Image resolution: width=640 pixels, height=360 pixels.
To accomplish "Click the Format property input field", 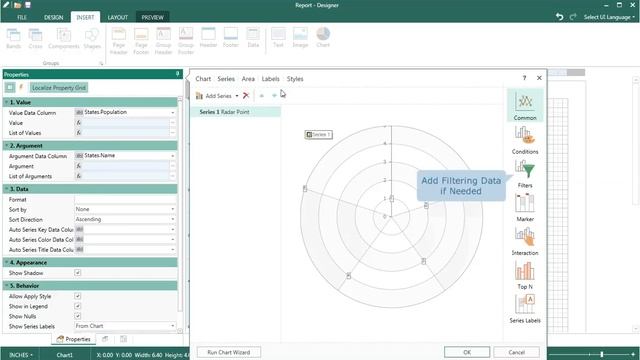I will point(125,200).
